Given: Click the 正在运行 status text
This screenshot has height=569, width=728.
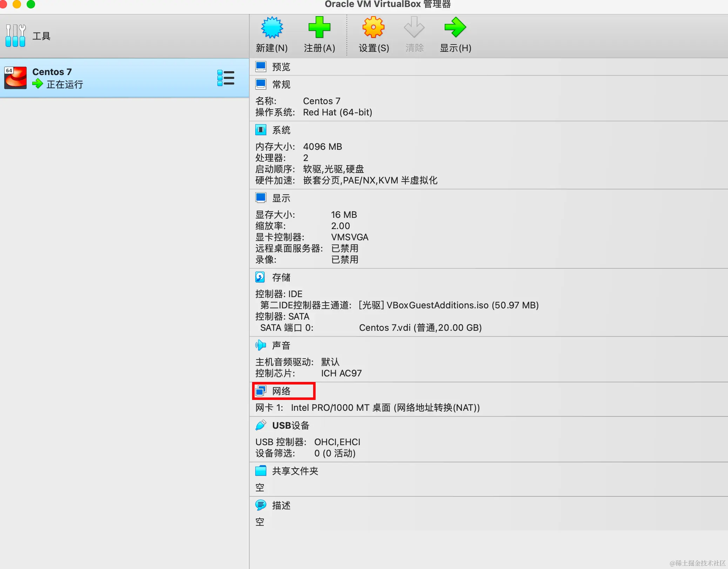Looking at the screenshot, I should click(65, 85).
